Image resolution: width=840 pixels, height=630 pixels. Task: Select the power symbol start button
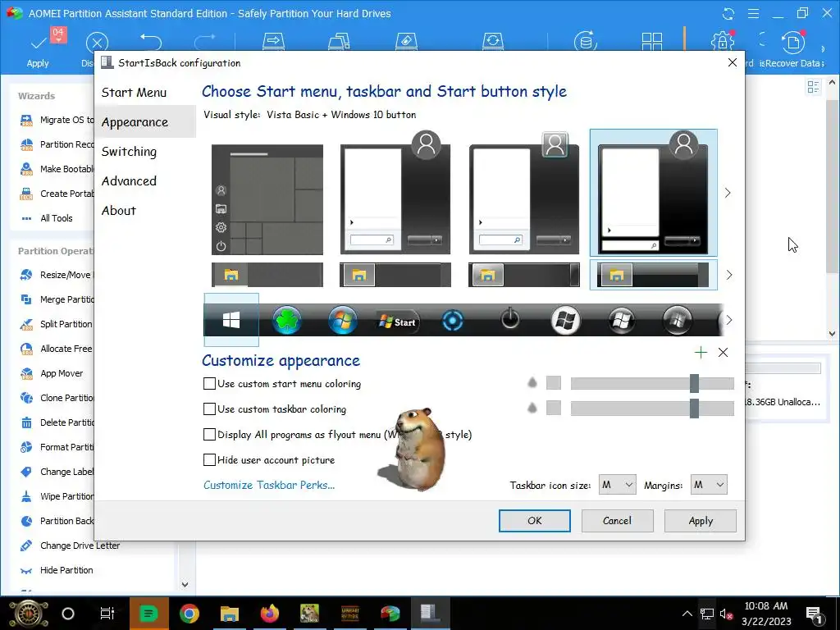(509, 319)
